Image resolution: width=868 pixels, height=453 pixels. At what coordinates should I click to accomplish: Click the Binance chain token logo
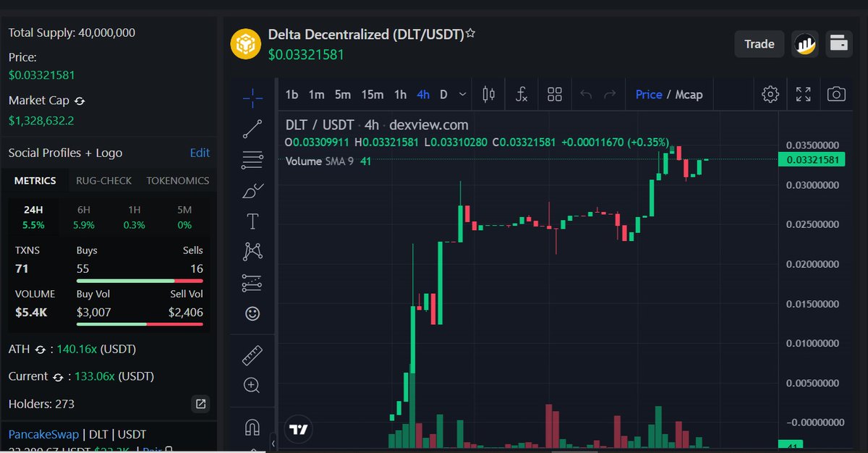point(245,43)
